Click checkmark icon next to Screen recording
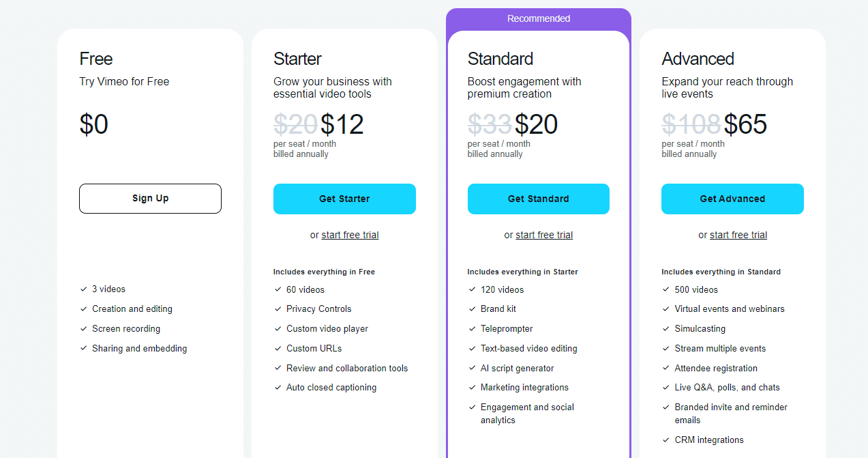Image resolution: width=868 pixels, height=458 pixels. click(84, 328)
